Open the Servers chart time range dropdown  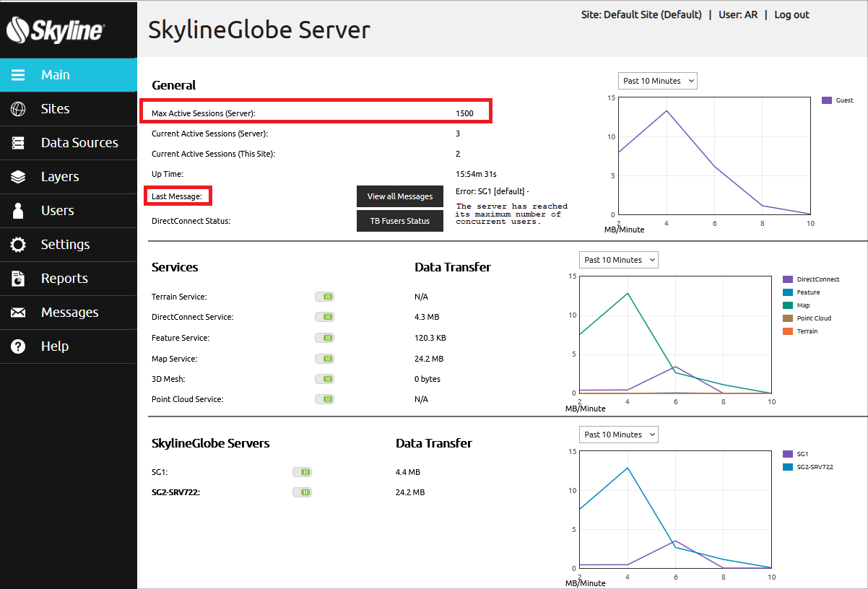point(619,435)
